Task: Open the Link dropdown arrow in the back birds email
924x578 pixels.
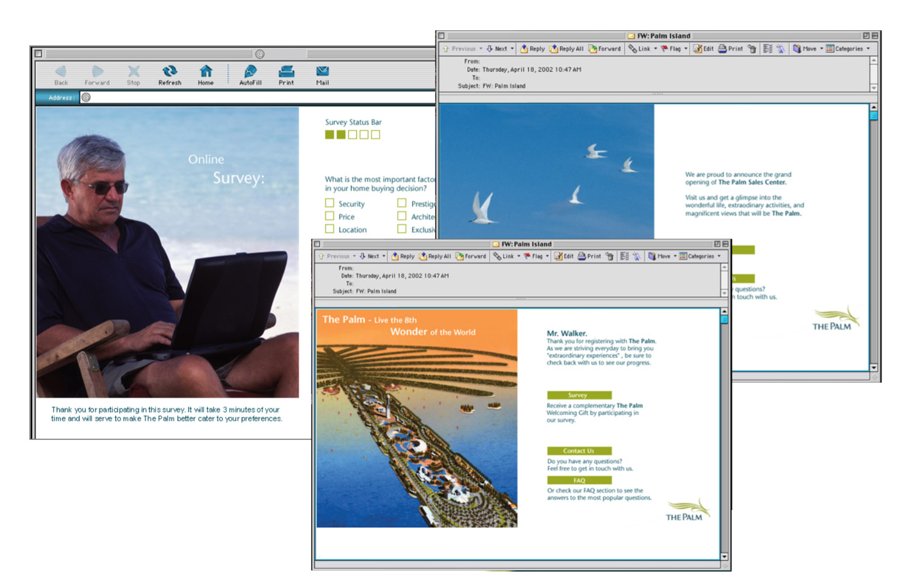Action: 655,49
